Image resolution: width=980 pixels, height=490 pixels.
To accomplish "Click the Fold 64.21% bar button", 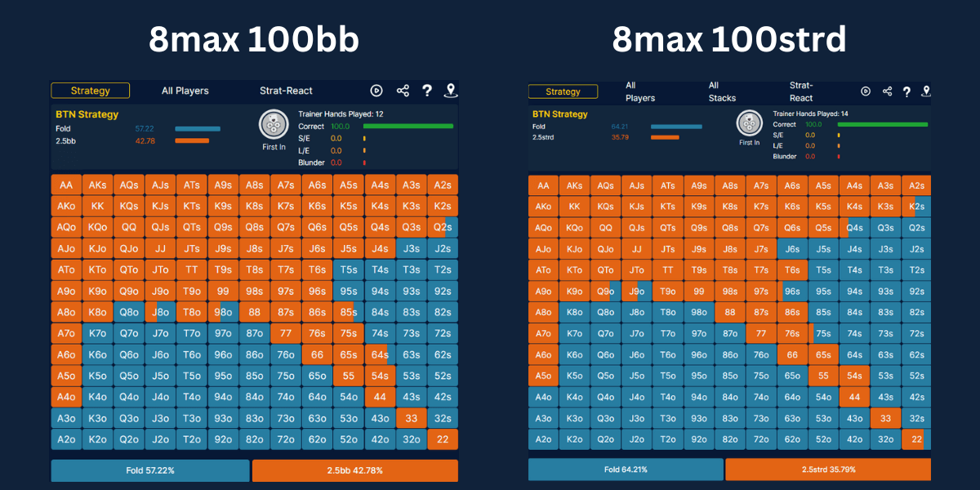I will (x=626, y=470).
